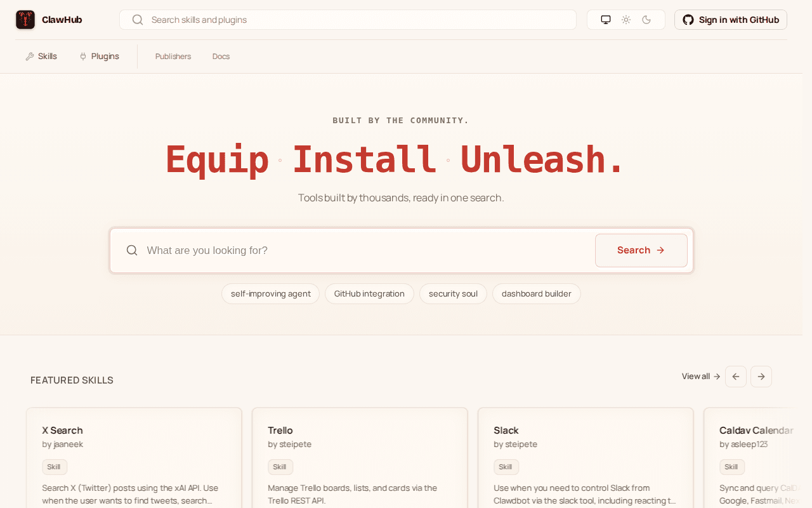Click the X Search card description text

tap(131, 495)
